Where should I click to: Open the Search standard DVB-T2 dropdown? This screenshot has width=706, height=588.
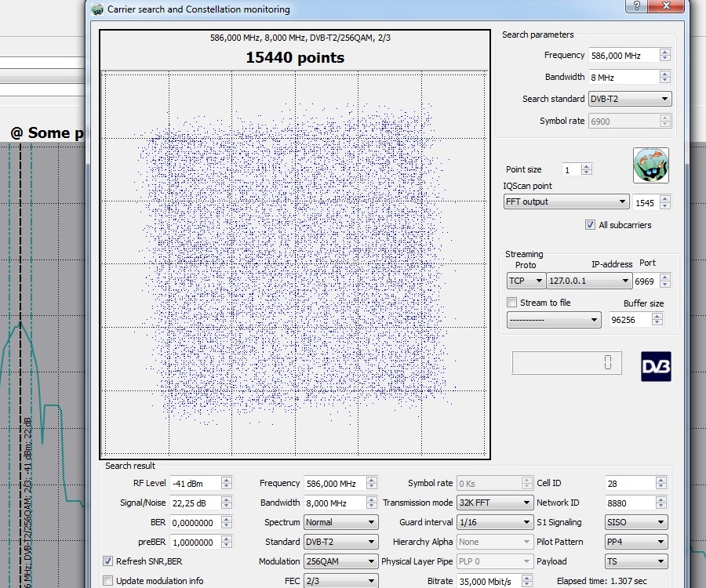click(x=629, y=99)
